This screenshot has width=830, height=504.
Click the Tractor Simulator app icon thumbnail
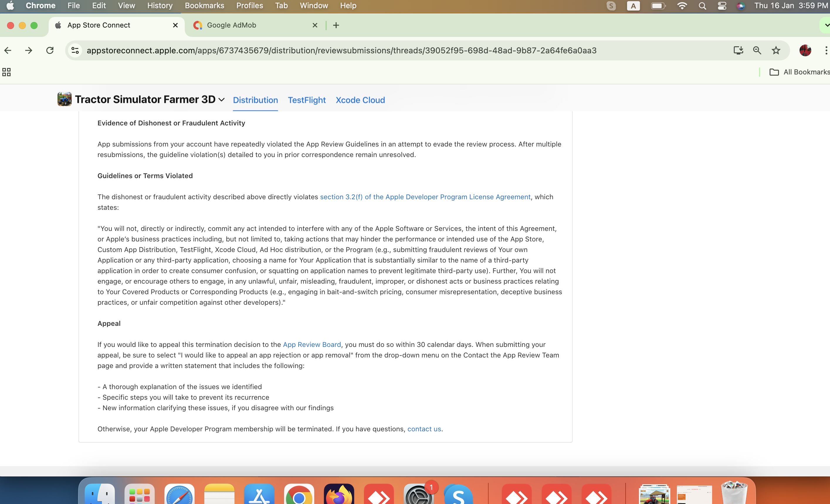(64, 99)
